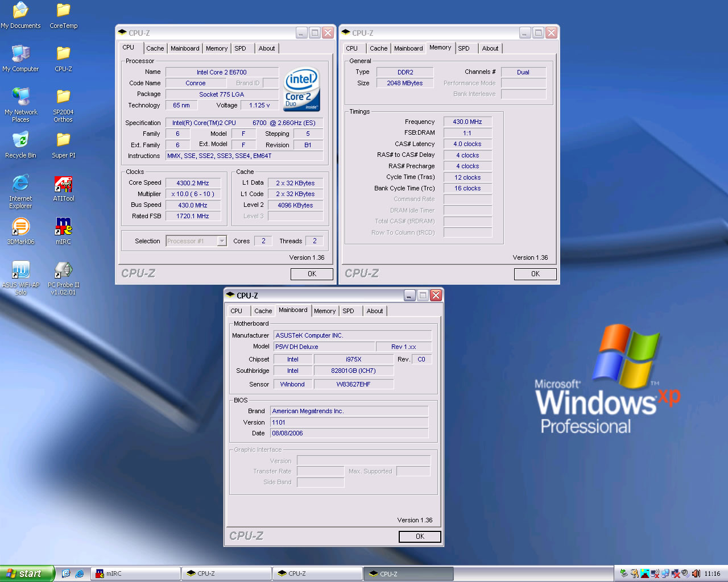Click OK in the Memory-tab CPU-Z window
Screen dimensions: 728x582
click(x=535, y=274)
